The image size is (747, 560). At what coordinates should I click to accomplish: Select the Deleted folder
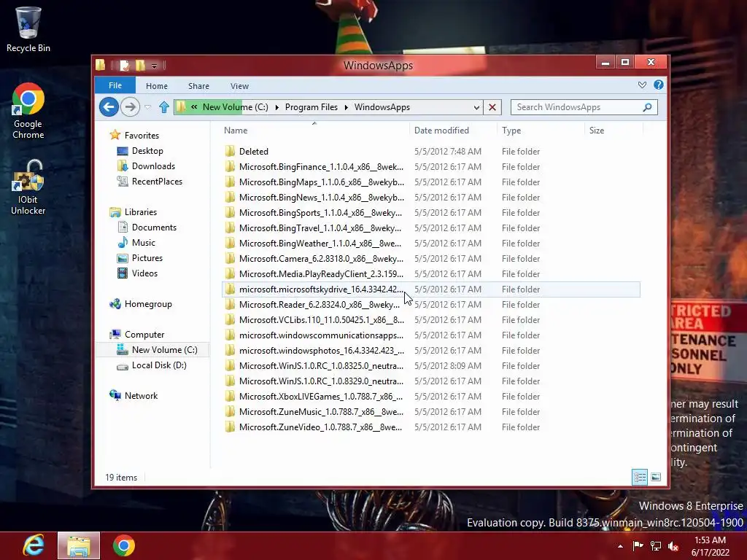pyautogui.click(x=430, y=152)
